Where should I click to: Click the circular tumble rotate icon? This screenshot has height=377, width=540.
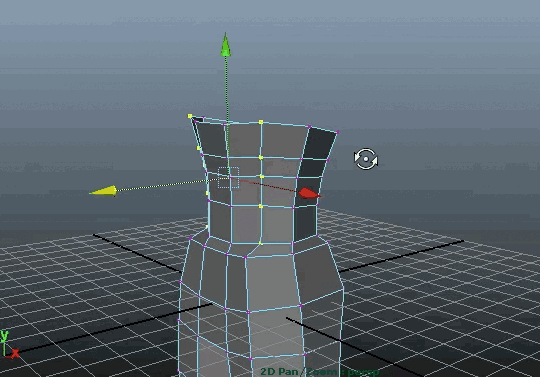pyautogui.click(x=366, y=159)
